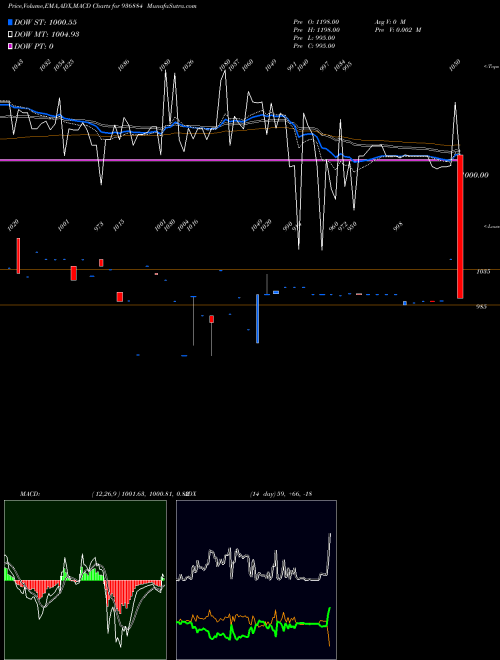Viewport: 500px width, 660px height.
Task: Click the first red candle at far left
Action: coord(18,256)
